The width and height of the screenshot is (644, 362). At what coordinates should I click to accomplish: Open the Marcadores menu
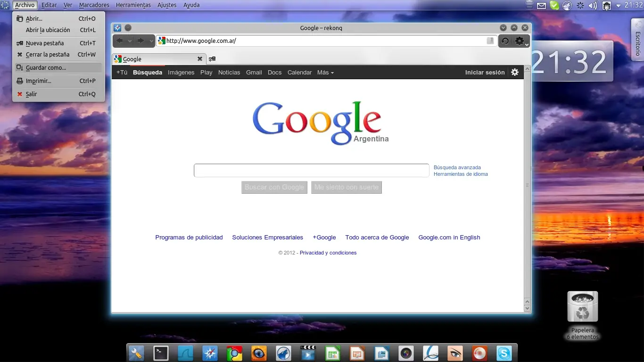[x=94, y=5]
